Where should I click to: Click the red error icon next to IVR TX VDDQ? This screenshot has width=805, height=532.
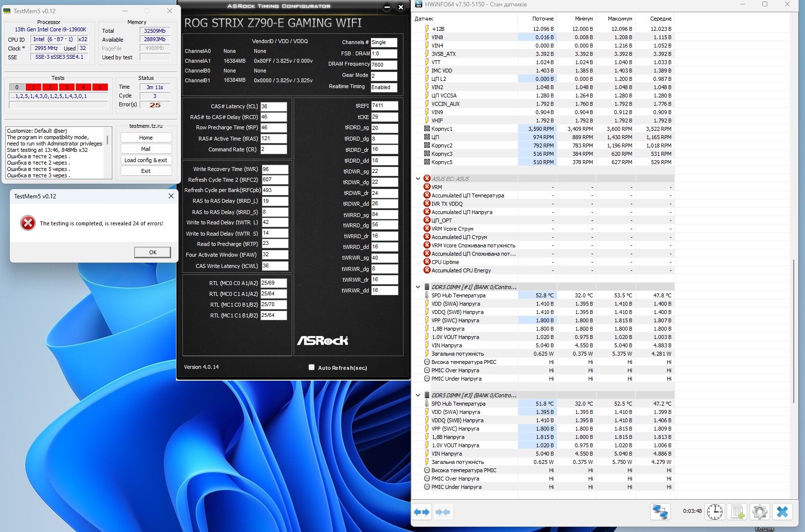(x=427, y=204)
